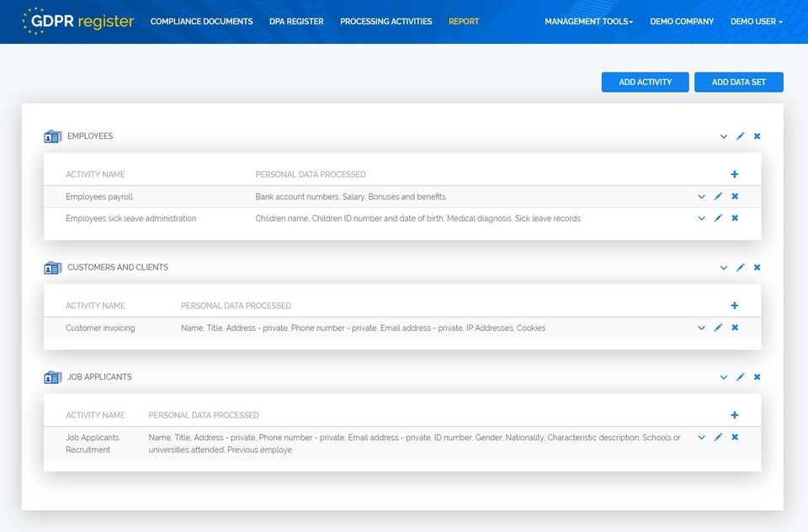
Task: Edit the Employees data set with pencil
Action: 741,136
